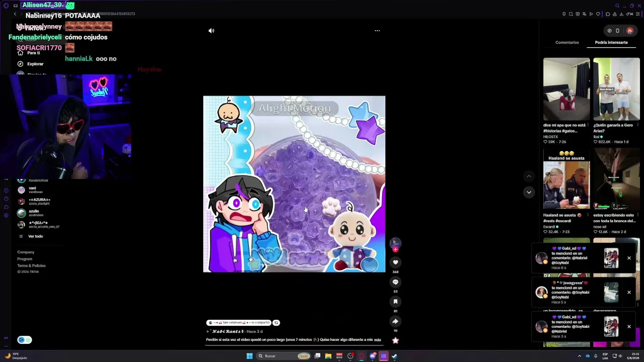Open the video three-dot options menu
Viewport: 644px width, 362px height.
click(x=377, y=31)
